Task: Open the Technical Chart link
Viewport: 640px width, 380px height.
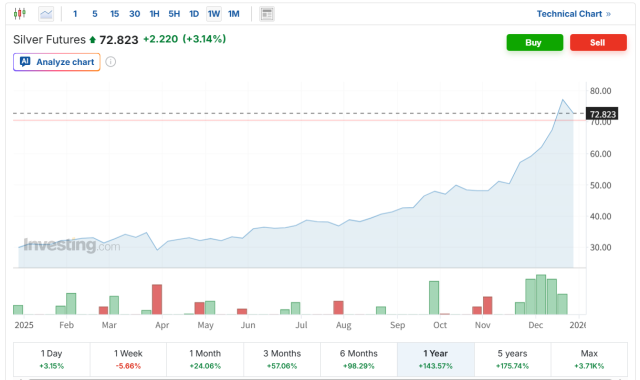Action: (x=573, y=14)
